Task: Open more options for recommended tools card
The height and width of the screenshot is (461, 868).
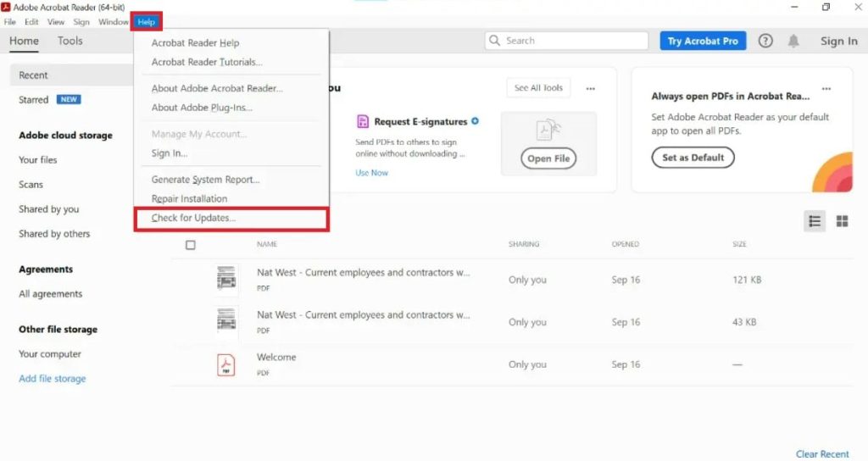Action: (591, 88)
